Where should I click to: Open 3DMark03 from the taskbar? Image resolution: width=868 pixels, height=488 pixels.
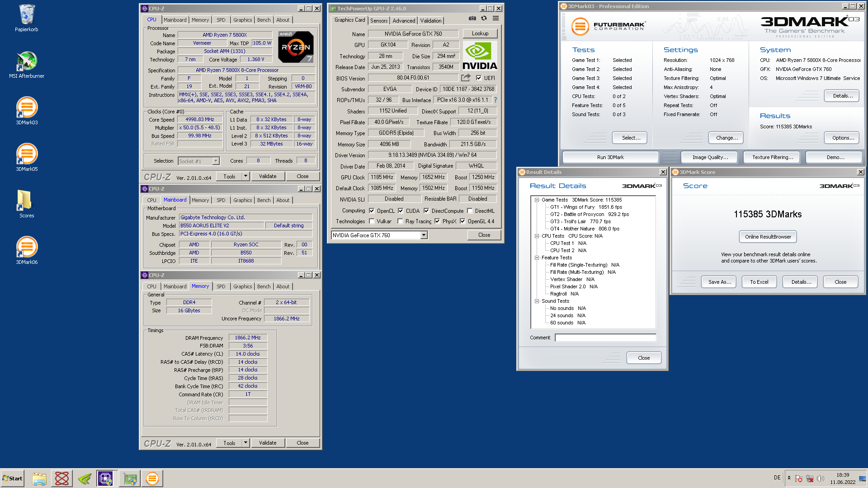(152, 479)
